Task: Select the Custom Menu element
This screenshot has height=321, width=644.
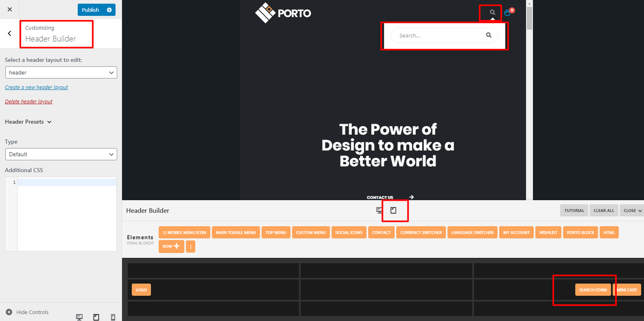Action: (x=311, y=232)
